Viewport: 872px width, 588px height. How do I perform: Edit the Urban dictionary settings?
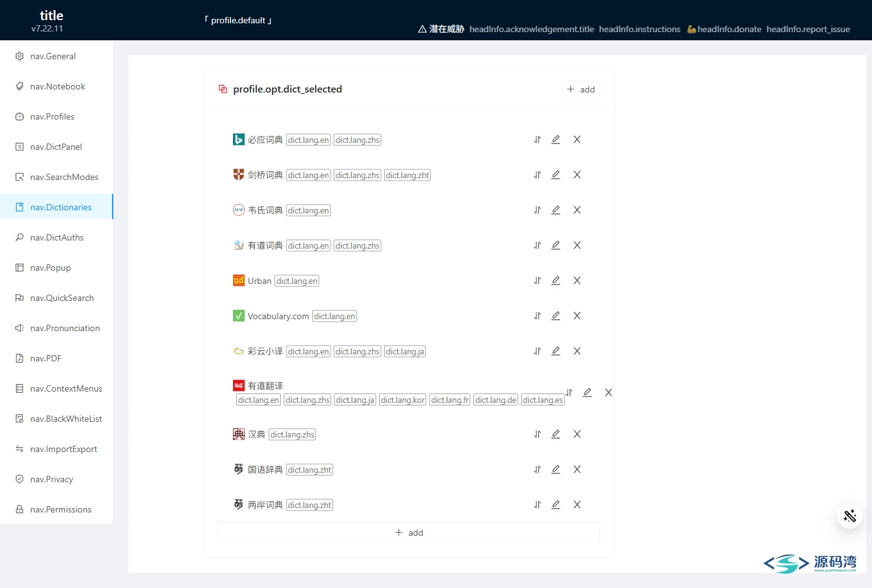pos(556,281)
